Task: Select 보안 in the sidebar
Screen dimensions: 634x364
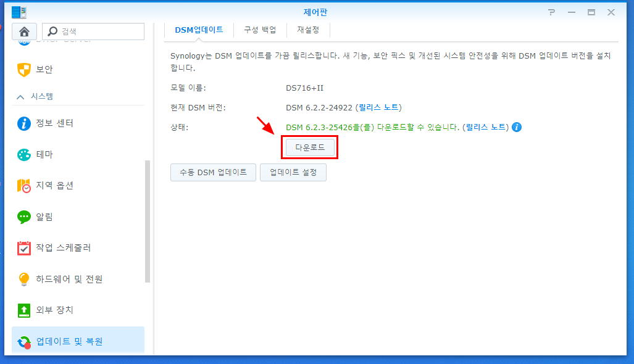Action: pyautogui.click(x=78, y=70)
